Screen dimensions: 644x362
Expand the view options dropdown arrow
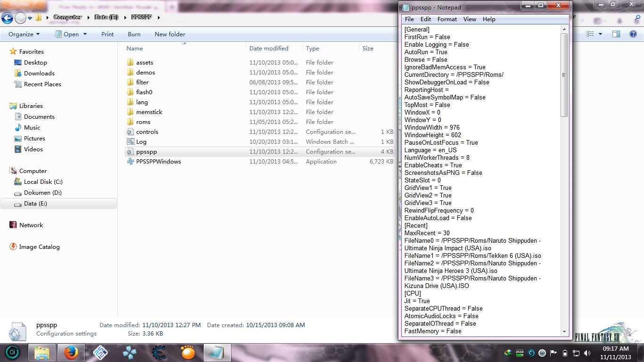pos(600,34)
